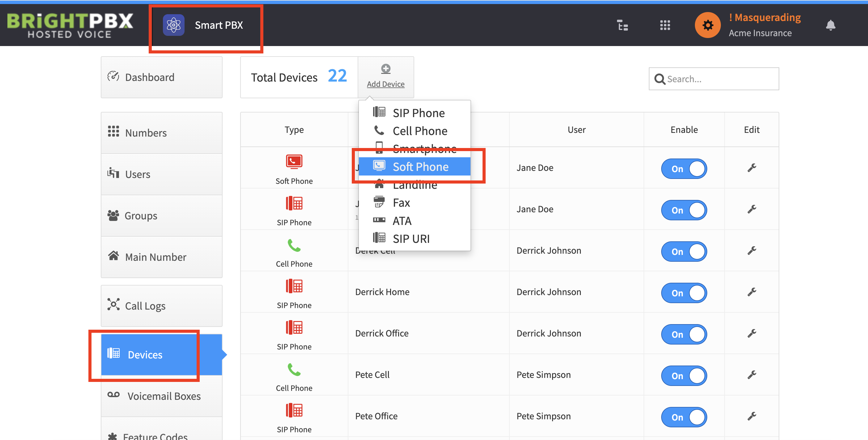Toggle off Jane Doe's Soft Phone
This screenshot has width=868, height=440.
click(x=684, y=169)
